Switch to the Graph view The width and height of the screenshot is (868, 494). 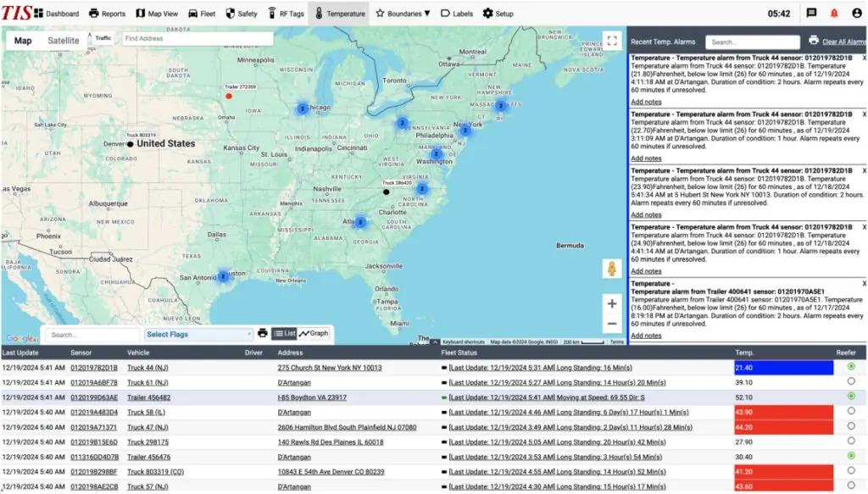[314, 333]
